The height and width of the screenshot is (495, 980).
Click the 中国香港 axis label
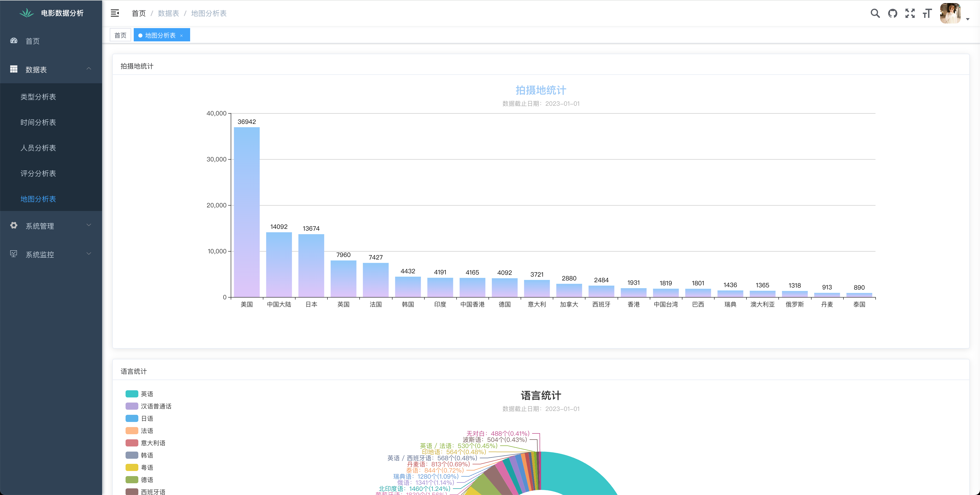[x=472, y=304]
